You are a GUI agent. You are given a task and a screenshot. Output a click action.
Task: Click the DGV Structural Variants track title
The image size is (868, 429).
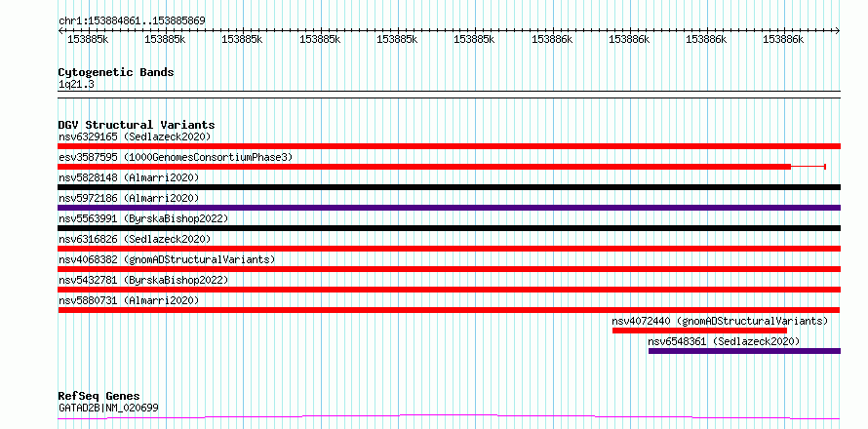coord(137,125)
